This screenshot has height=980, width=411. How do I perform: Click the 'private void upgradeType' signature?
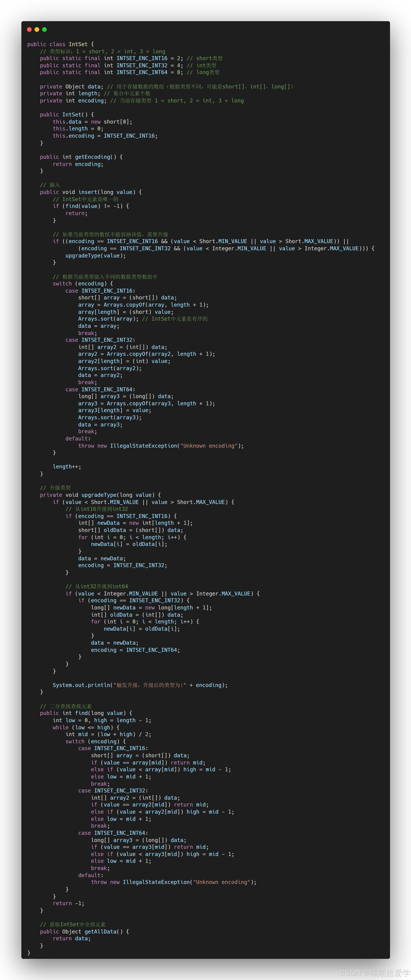[x=100, y=495]
